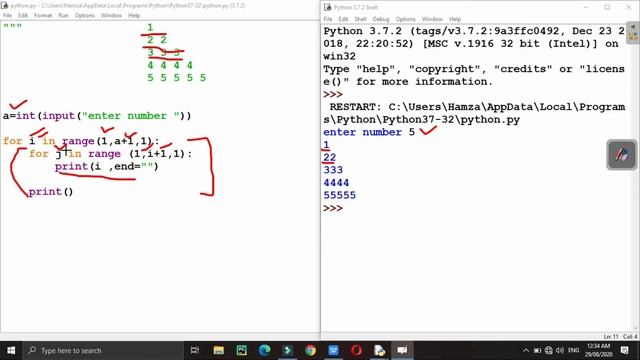
Task: Open Format menu in editor window
Action: pos(43,15)
